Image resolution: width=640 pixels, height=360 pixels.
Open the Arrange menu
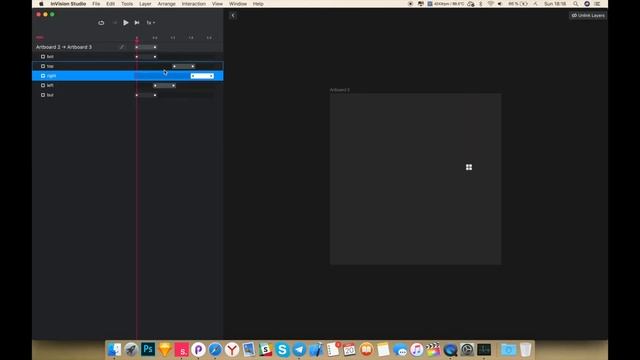[167, 4]
